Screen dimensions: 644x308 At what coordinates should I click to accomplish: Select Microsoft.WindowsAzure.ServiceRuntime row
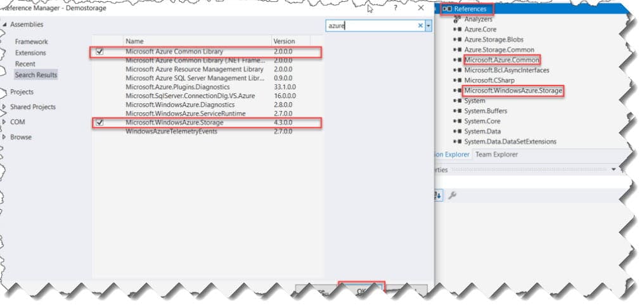pos(207,113)
